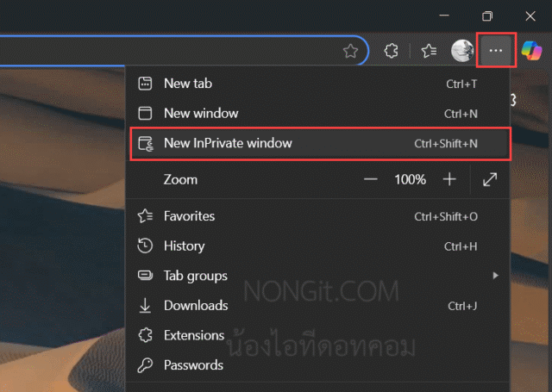Screen dimensions: 552x392
Task: Close the browser window
Action: point(530,16)
